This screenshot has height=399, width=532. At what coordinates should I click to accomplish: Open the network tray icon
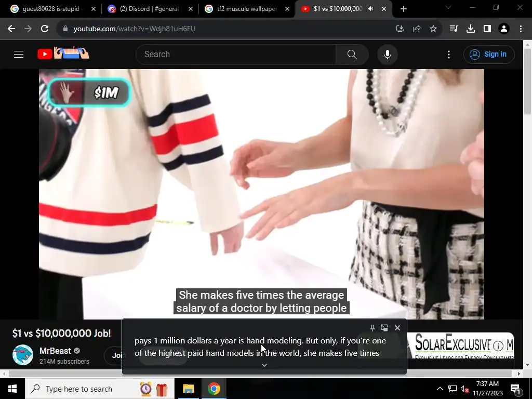tap(453, 389)
